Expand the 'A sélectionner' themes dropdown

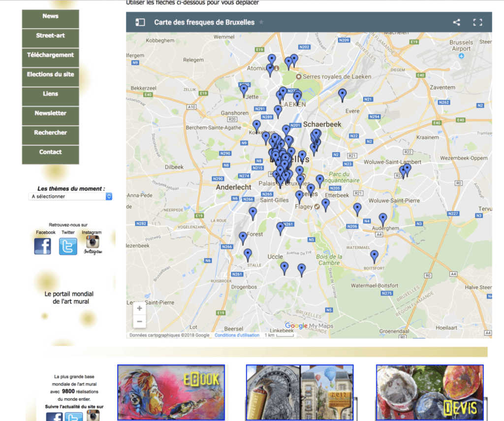[70, 196]
